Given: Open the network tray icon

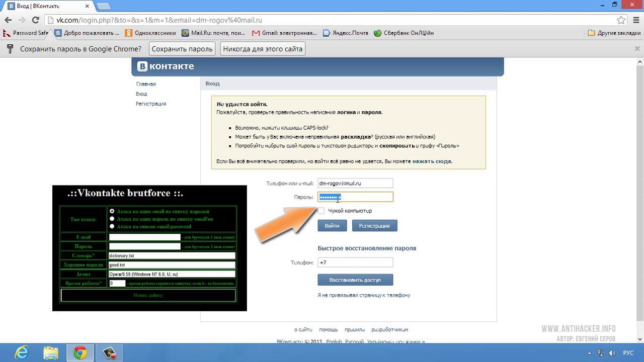Looking at the screenshot, I should point(601,353).
